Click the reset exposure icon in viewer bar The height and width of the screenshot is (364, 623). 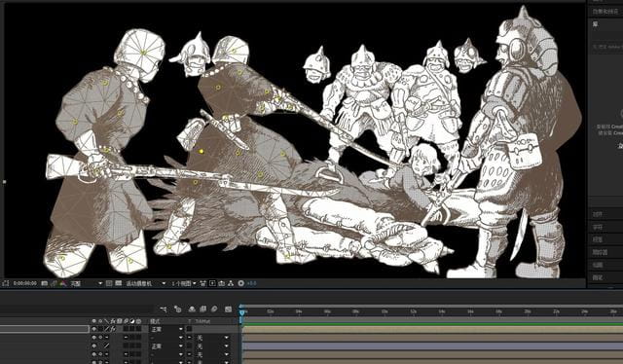coord(240,283)
